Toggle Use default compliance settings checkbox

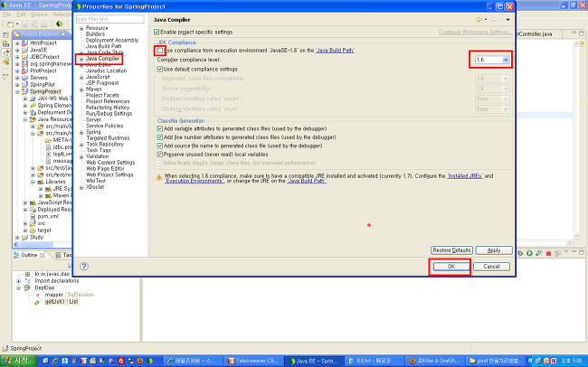tap(160, 69)
